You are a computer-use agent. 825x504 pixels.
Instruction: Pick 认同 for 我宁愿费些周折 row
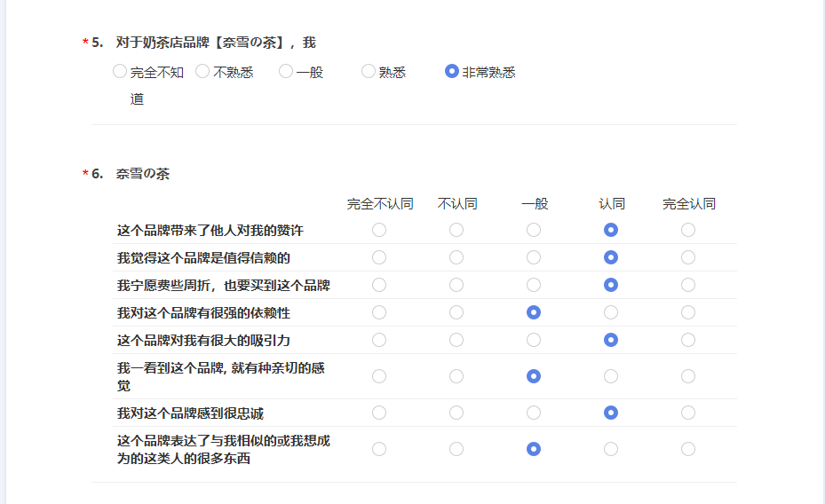point(611,285)
